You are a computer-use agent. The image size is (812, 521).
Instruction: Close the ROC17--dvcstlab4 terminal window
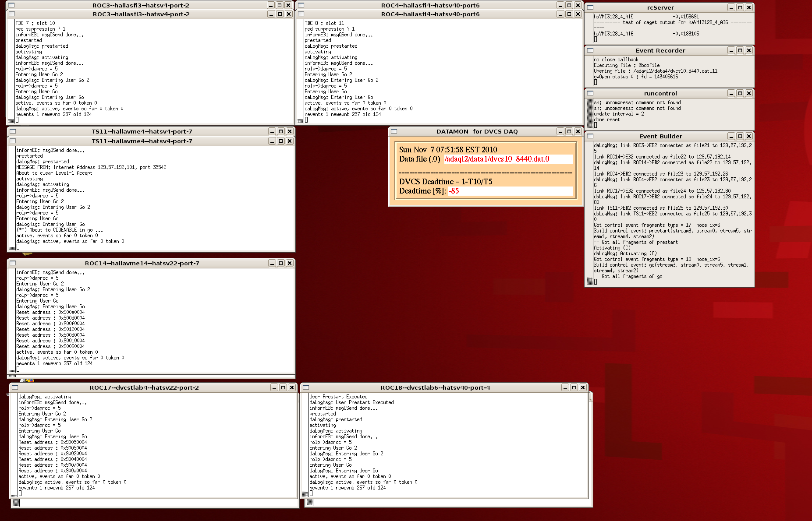(292, 387)
